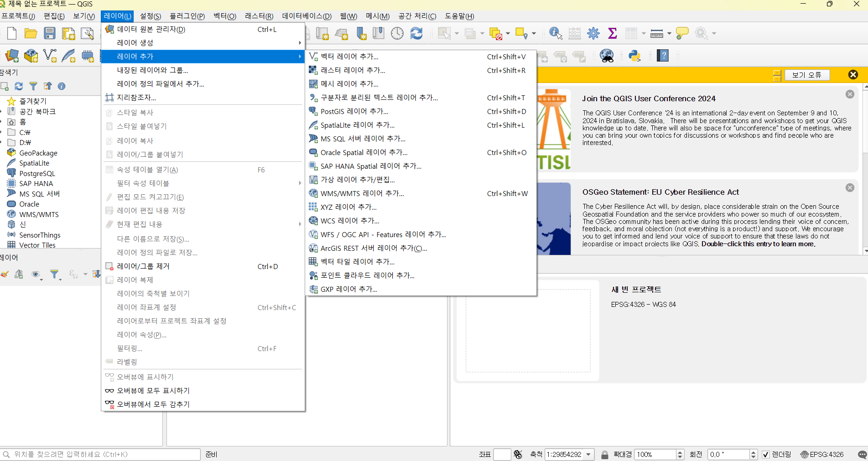Click the EPSG:4326 CRS button in status bar
868x461 pixels.
tap(822, 454)
